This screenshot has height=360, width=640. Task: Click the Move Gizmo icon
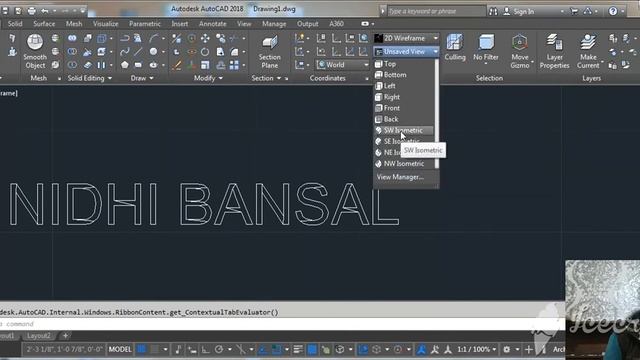coord(520,51)
